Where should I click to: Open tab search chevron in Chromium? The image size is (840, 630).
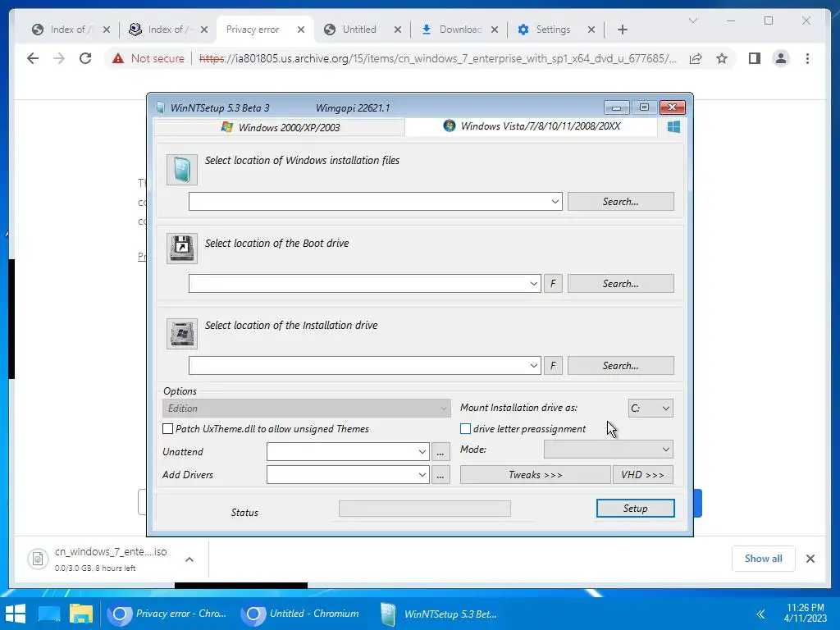[692, 21]
